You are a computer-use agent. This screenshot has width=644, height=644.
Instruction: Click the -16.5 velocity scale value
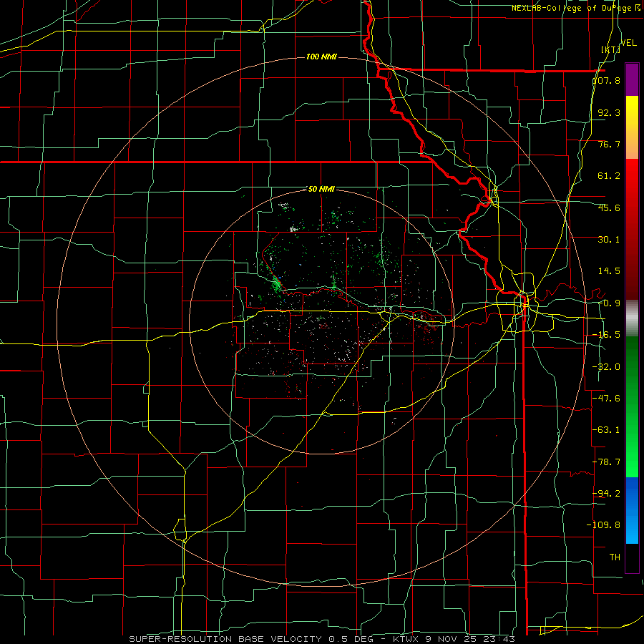click(606, 335)
